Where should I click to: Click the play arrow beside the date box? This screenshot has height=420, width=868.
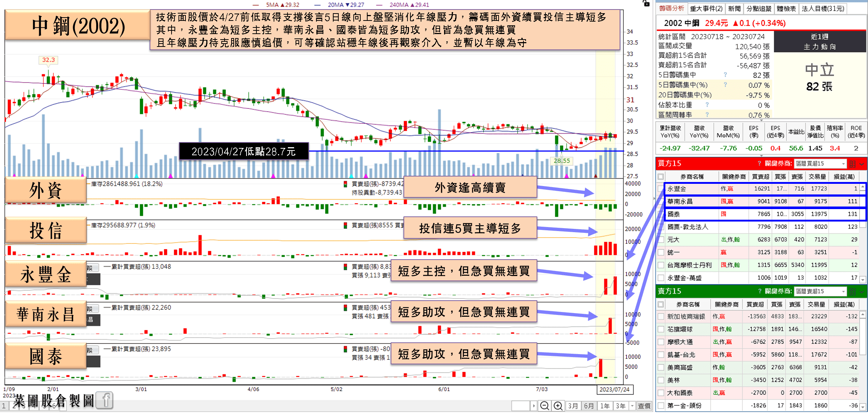pyautogui.click(x=534, y=406)
